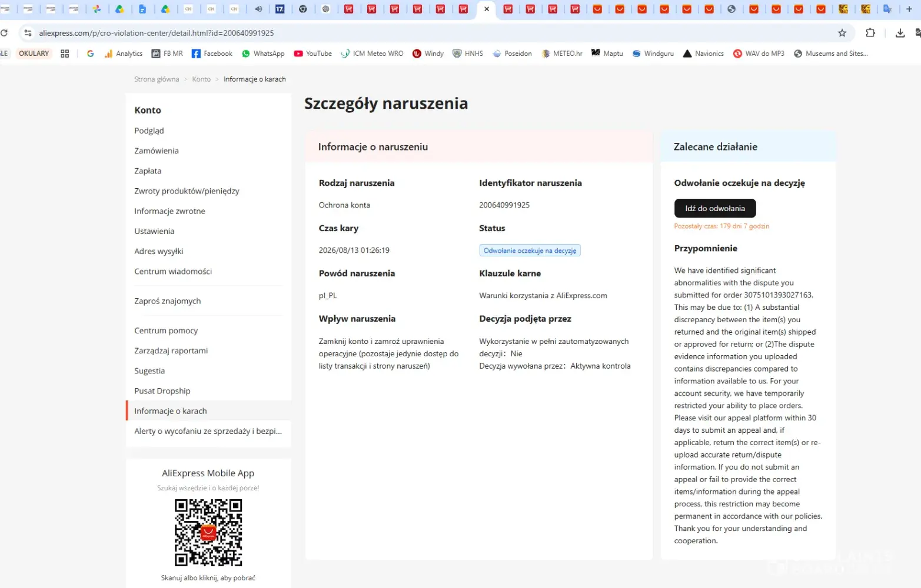This screenshot has height=588, width=921.
Task: Click the status badge Odwołanie oczekuje na decyzję
Action: 530,250
